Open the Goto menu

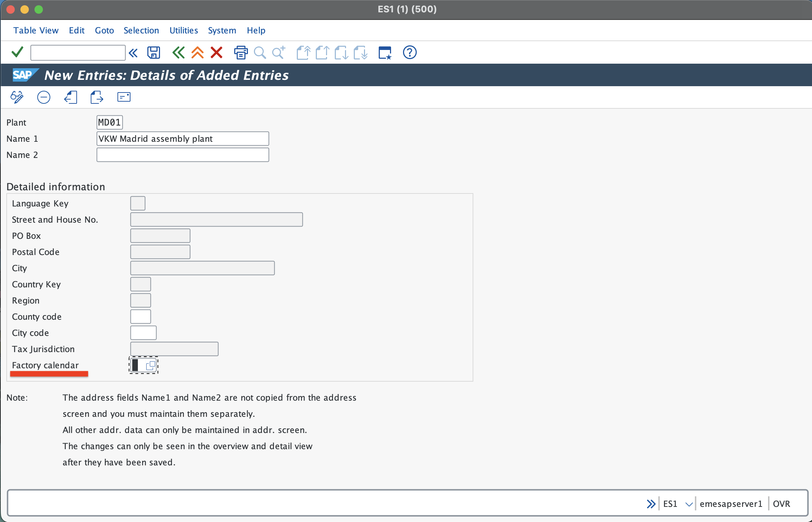click(104, 30)
